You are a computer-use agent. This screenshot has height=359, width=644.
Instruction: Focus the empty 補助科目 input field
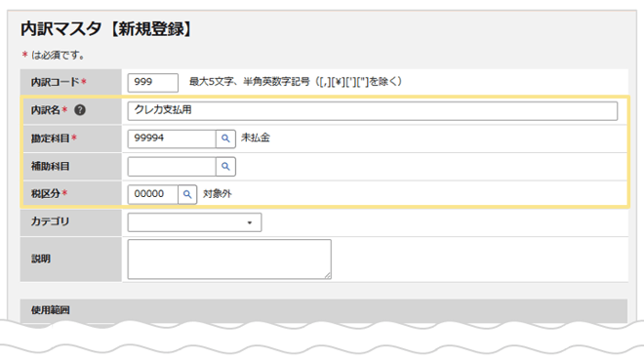[172, 167]
